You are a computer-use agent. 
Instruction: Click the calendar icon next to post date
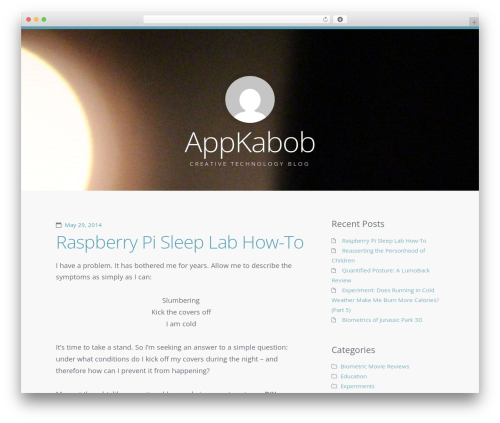coord(59,225)
